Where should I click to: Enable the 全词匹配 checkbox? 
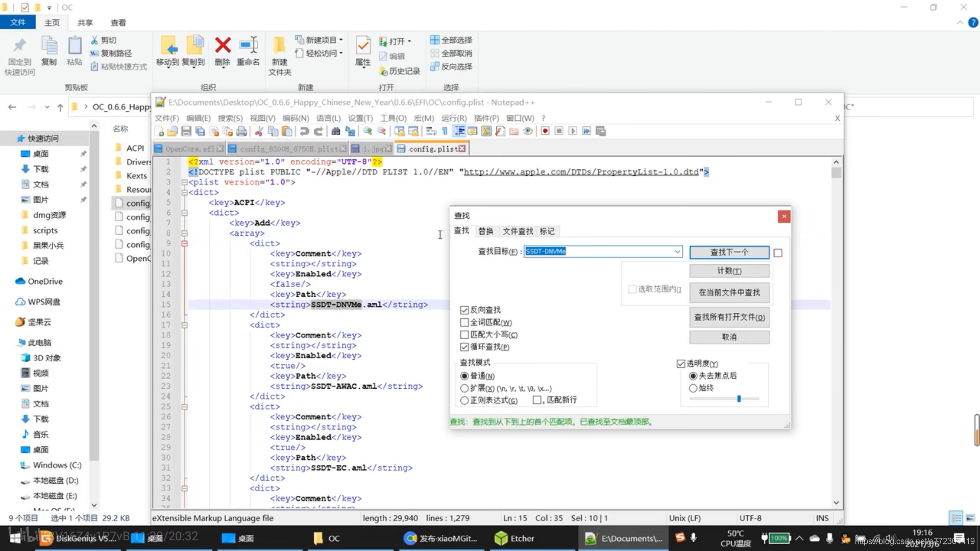tap(464, 322)
